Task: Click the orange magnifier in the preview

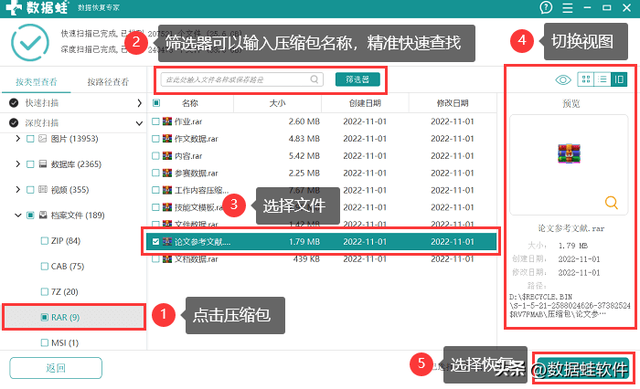Action: [611, 202]
